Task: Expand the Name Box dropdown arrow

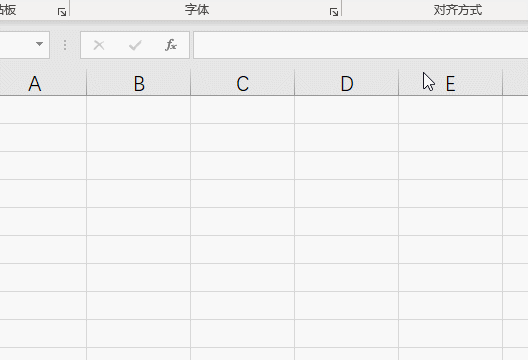Action: tap(39, 44)
